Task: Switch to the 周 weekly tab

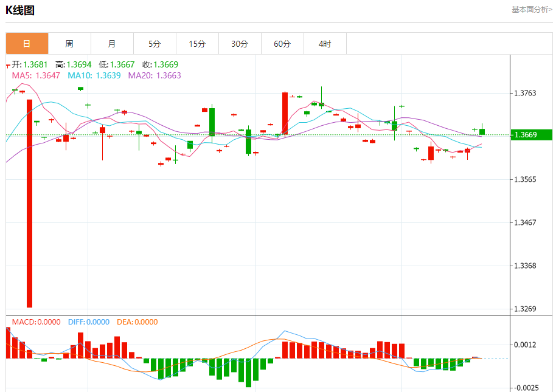Action: coord(69,44)
